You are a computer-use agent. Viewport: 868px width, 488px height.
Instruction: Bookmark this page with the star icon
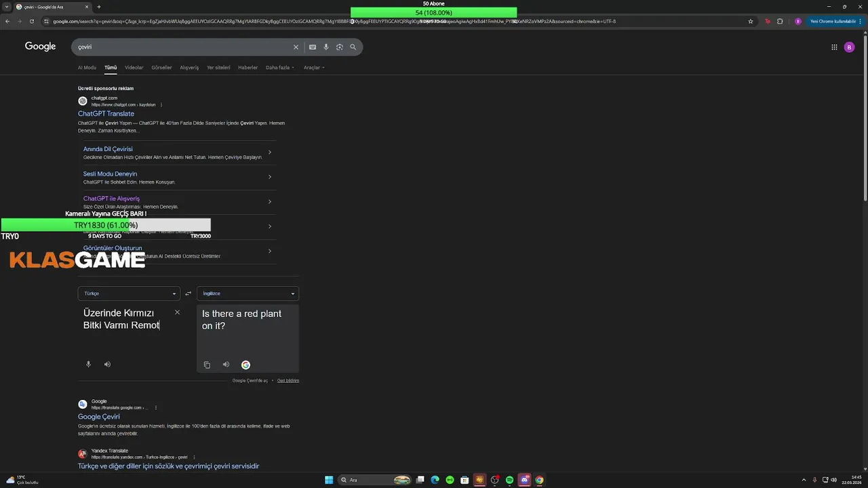click(751, 21)
